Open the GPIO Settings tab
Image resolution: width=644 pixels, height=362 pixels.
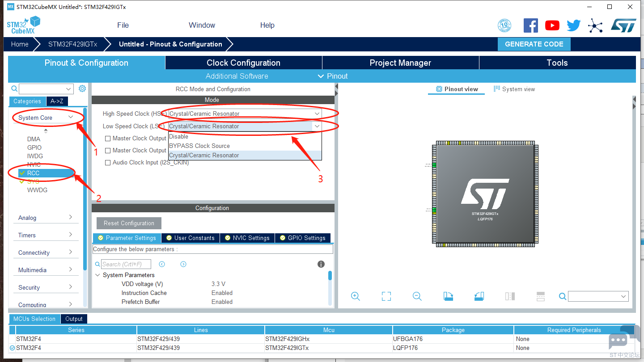point(303,238)
